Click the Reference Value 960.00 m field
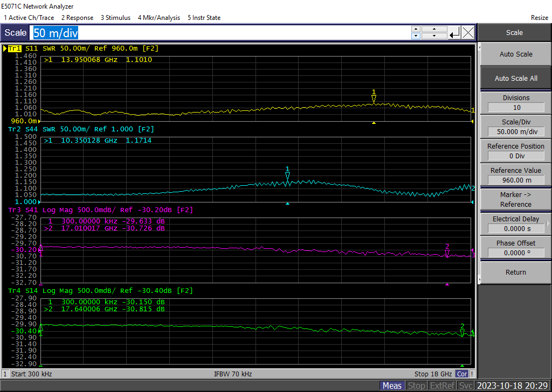Viewport: 552px width, 392px height. 515,180
